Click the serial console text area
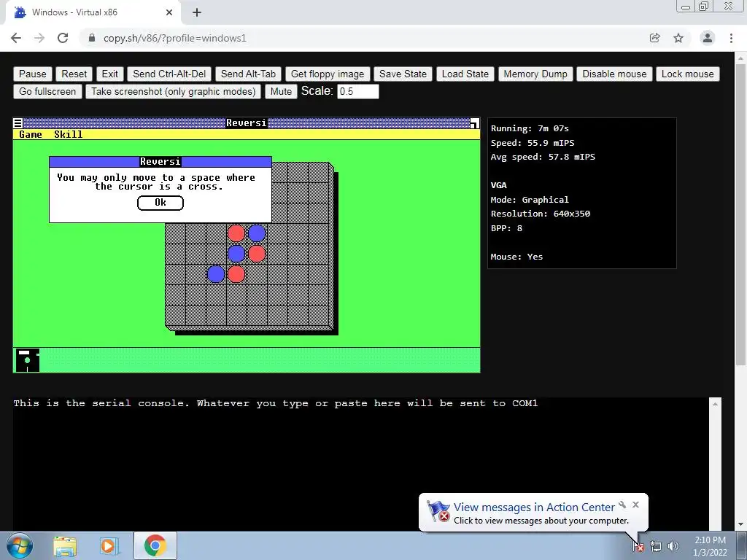The image size is (747, 560). click(360, 463)
